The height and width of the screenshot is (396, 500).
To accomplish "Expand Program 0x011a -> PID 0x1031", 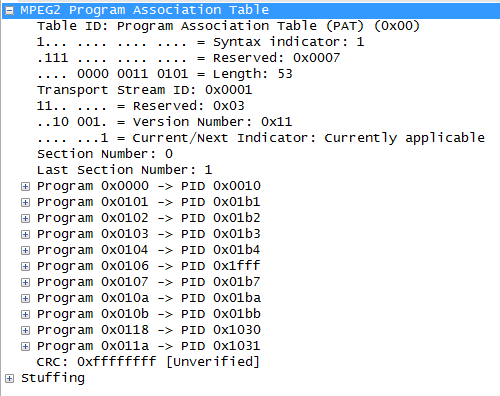I will coord(25,346).
